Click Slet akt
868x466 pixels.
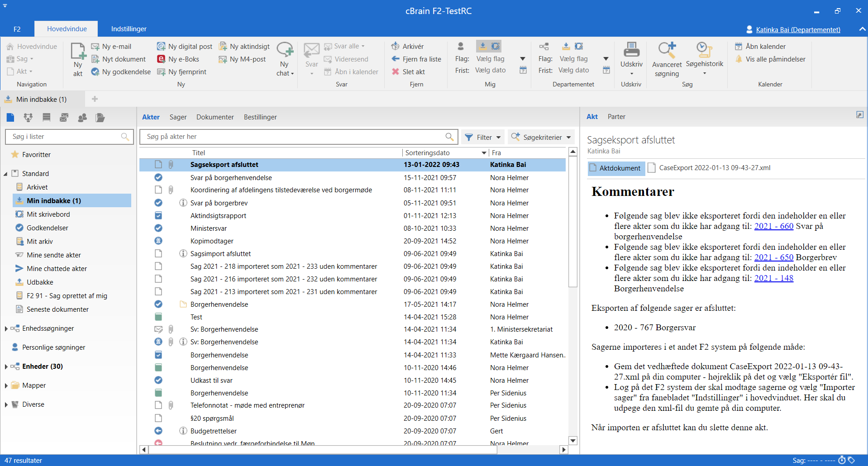point(408,72)
